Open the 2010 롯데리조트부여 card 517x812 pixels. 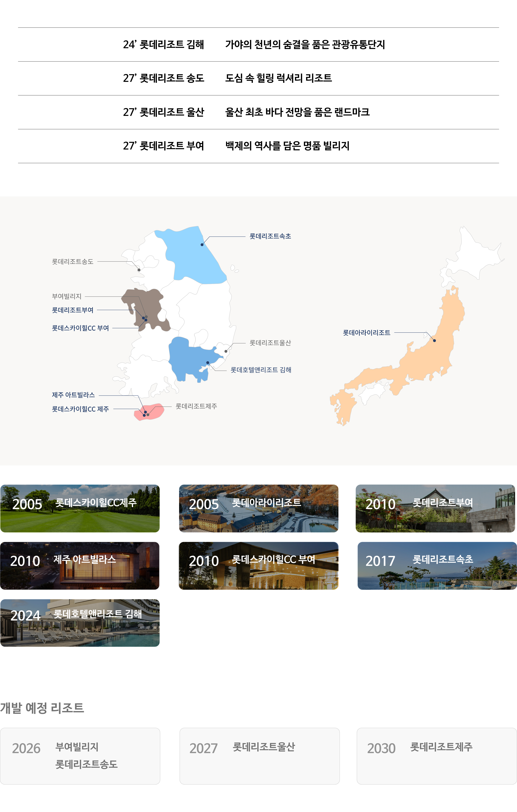[435, 509]
